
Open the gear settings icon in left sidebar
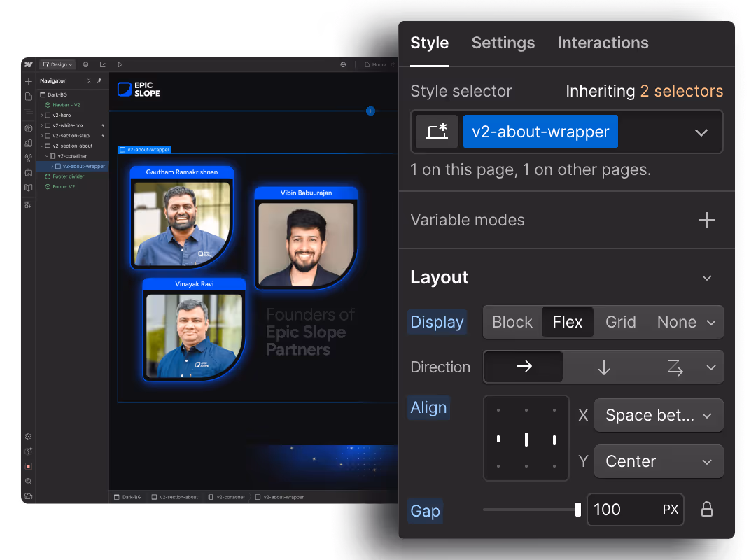(29, 437)
